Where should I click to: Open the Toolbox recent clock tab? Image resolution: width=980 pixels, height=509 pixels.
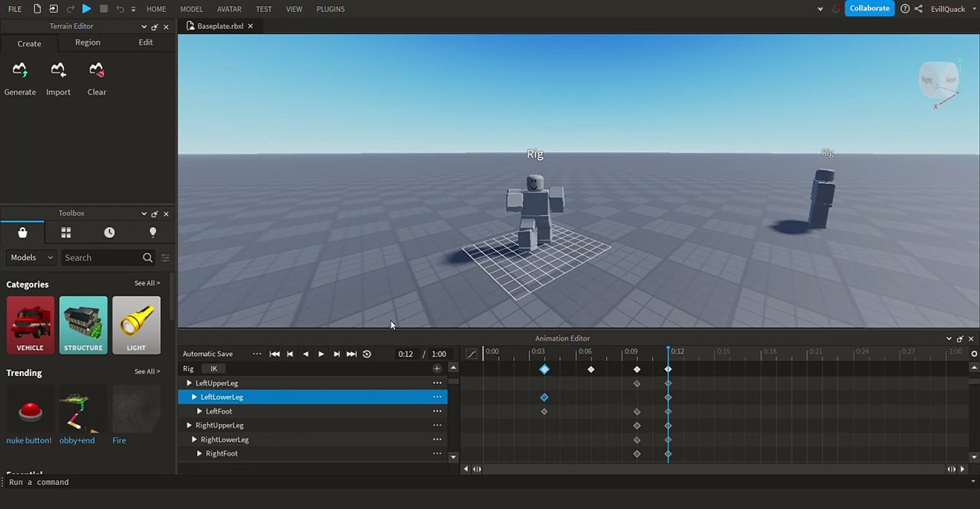click(x=109, y=233)
